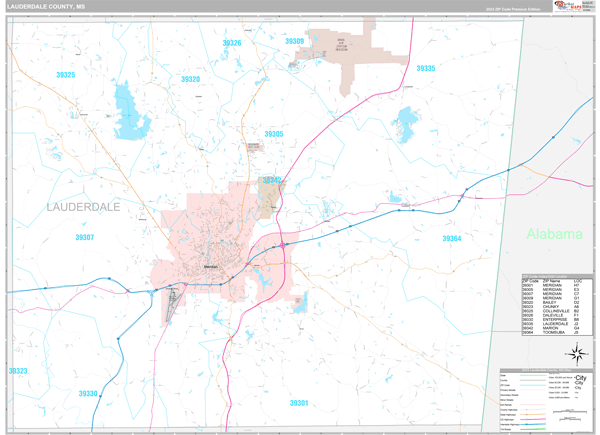Select ZIP code 39301 label near bottom

[x=299, y=402]
